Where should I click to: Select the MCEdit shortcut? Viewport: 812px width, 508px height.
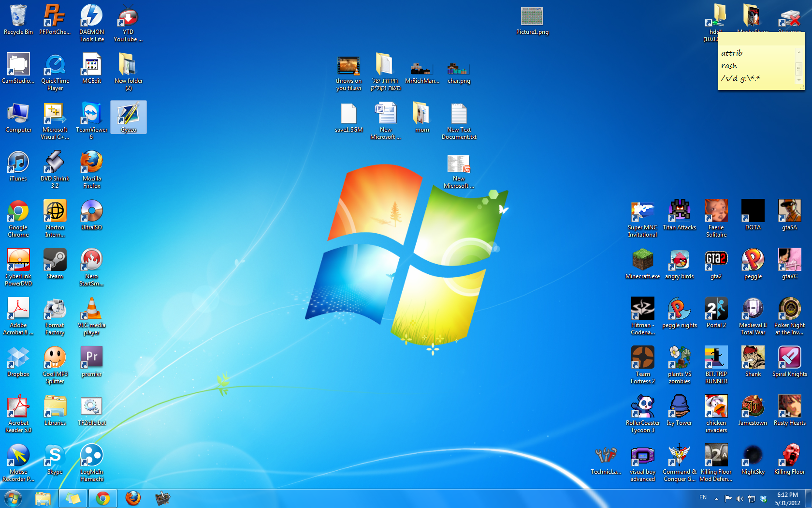(92, 69)
